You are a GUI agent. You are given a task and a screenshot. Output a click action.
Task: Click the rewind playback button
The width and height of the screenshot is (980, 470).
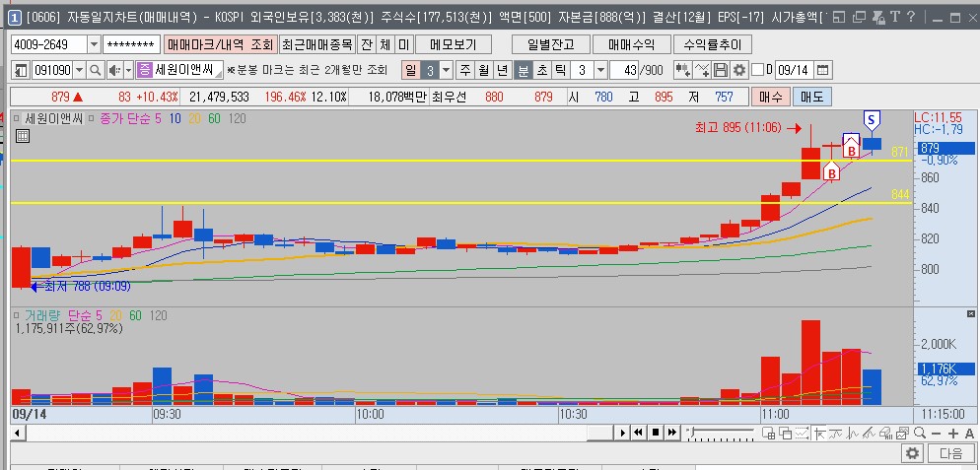pos(639,432)
